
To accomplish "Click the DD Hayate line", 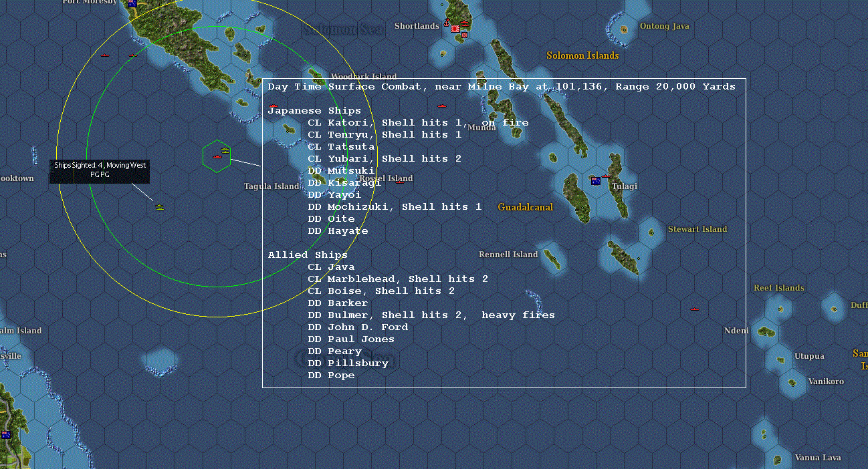I will tap(338, 231).
